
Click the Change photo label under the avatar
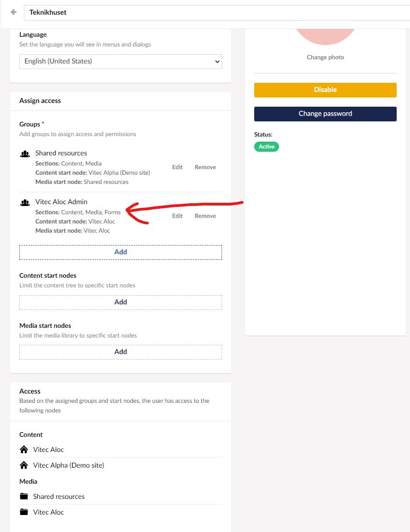[x=325, y=57]
